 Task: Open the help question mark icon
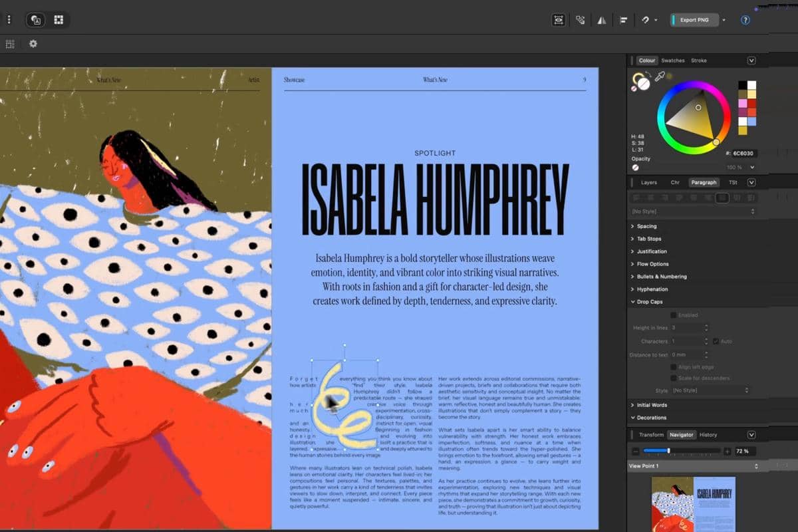[x=745, y=20]
